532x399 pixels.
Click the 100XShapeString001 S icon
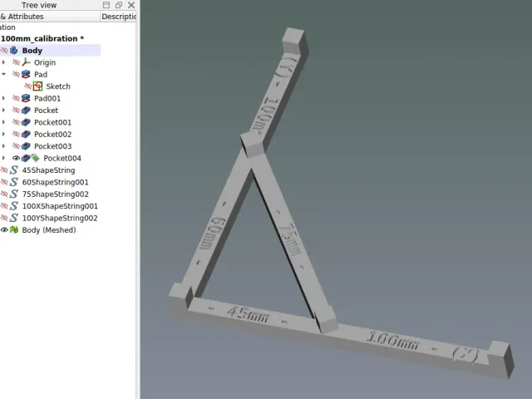[x=14, y=206]
